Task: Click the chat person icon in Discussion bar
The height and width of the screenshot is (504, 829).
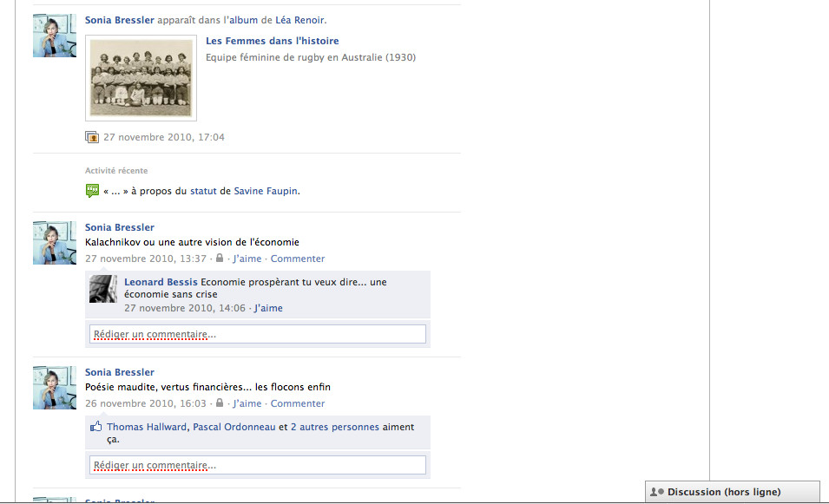Action: tap(656, 492)
